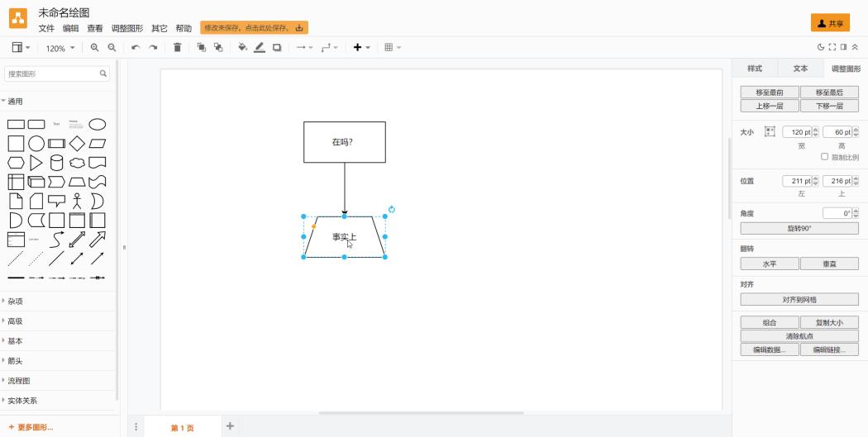The height and width of the screenshot is (437, 868).
Task: Click the 对齐到网格 button
Action: [x=799, y=299]
